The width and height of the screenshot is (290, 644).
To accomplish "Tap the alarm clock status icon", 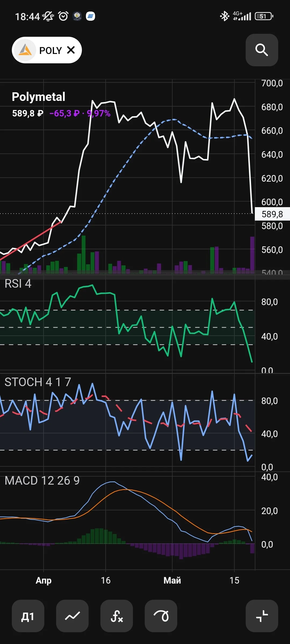I will [63, 16].
